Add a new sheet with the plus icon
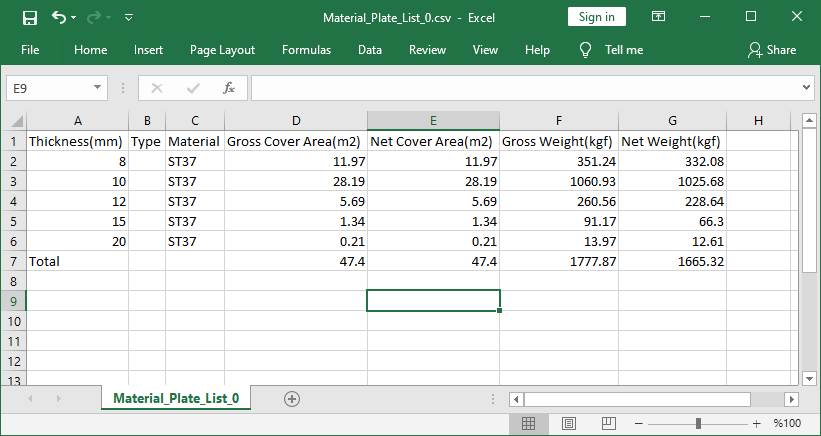Image resolution: width=821 pixels, height=436 pixels. tap(292, 398)
